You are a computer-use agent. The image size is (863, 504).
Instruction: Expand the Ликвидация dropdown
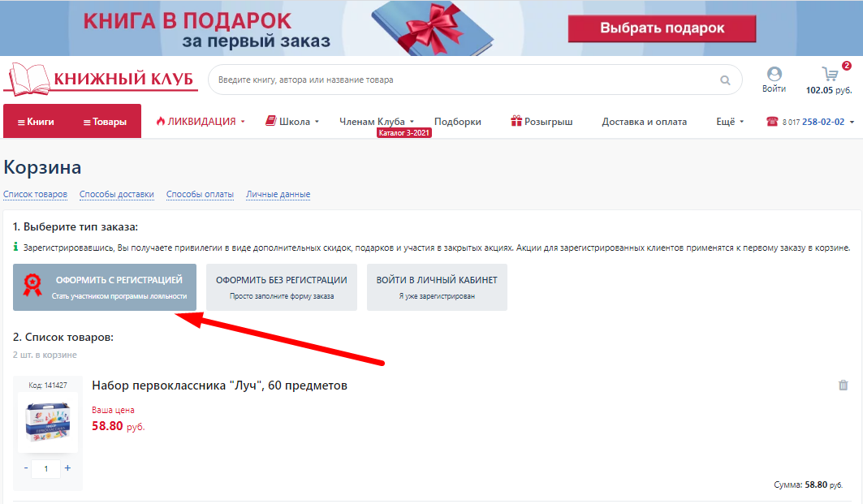(x=201, y=122)
